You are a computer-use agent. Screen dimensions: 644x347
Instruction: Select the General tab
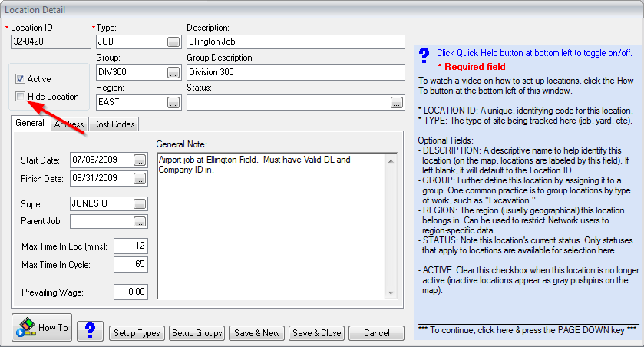click(31, 124)
